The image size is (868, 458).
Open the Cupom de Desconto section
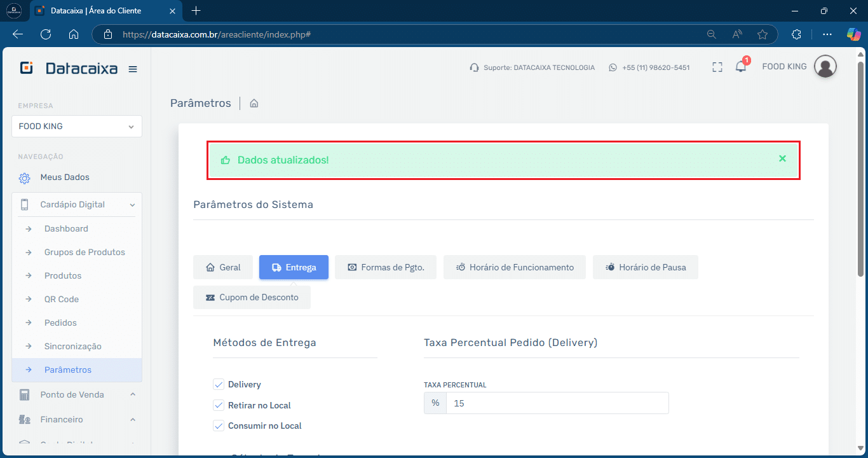click(252, 297)
